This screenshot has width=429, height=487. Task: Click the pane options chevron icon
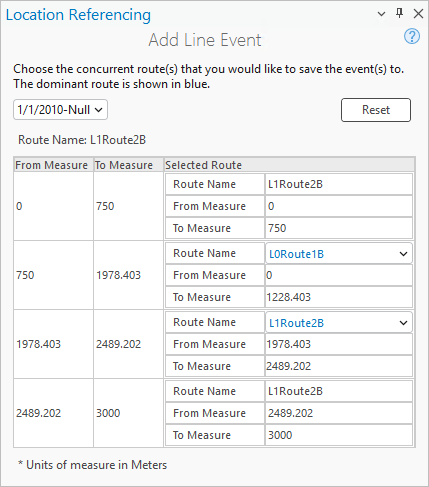(381, 14)
